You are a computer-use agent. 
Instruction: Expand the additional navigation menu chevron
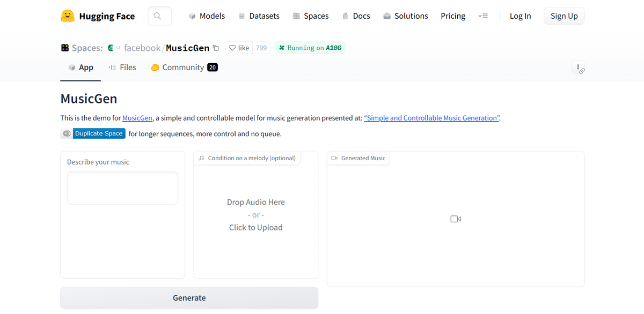coord(482,16)
